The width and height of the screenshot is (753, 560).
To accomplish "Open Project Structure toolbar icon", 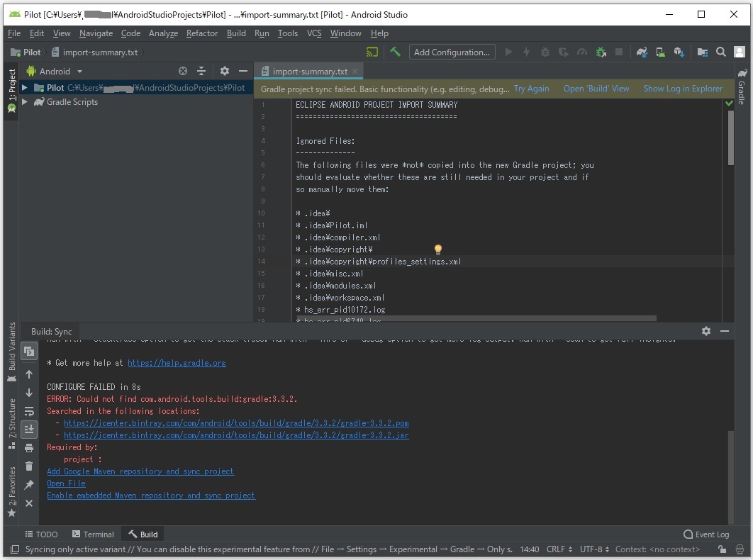I will [x=702, y=52].
